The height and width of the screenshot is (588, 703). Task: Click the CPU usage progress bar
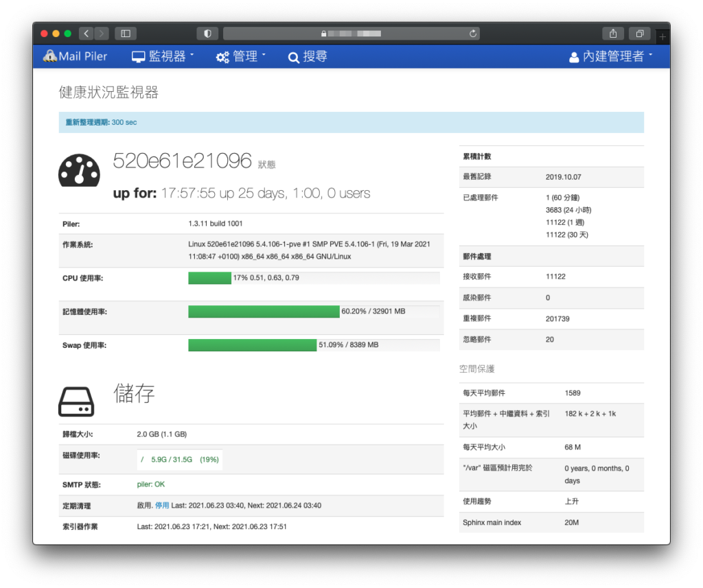coord(314,278)
